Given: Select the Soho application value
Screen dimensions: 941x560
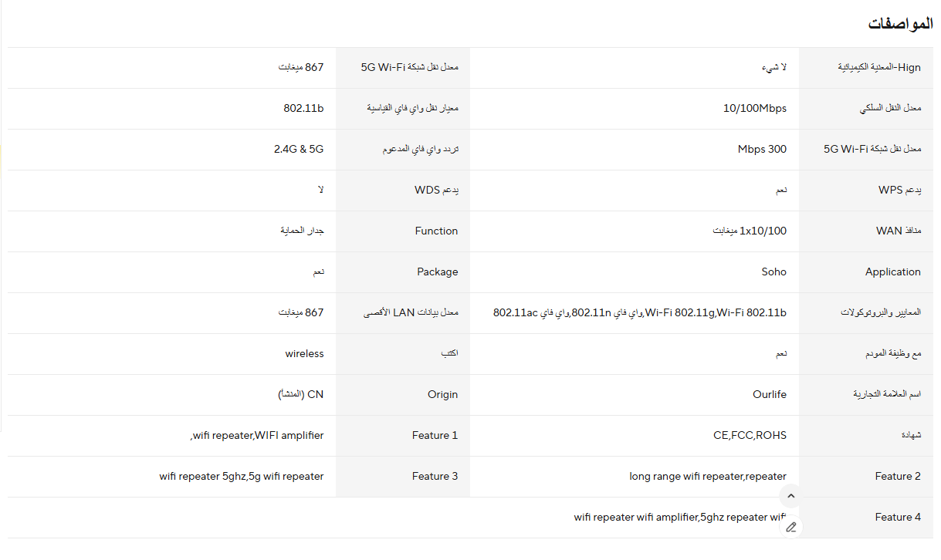Looking at the screenshot, I should click(x=774, y=272).
